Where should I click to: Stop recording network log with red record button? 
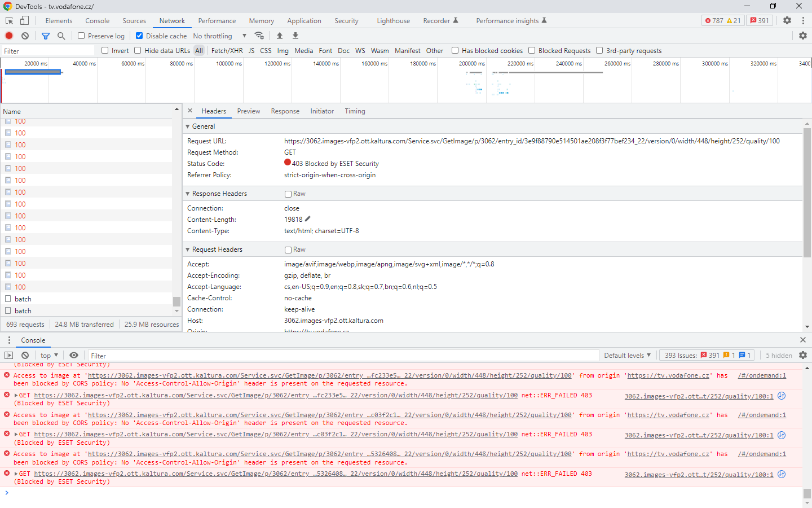click(x=9, y=36)
